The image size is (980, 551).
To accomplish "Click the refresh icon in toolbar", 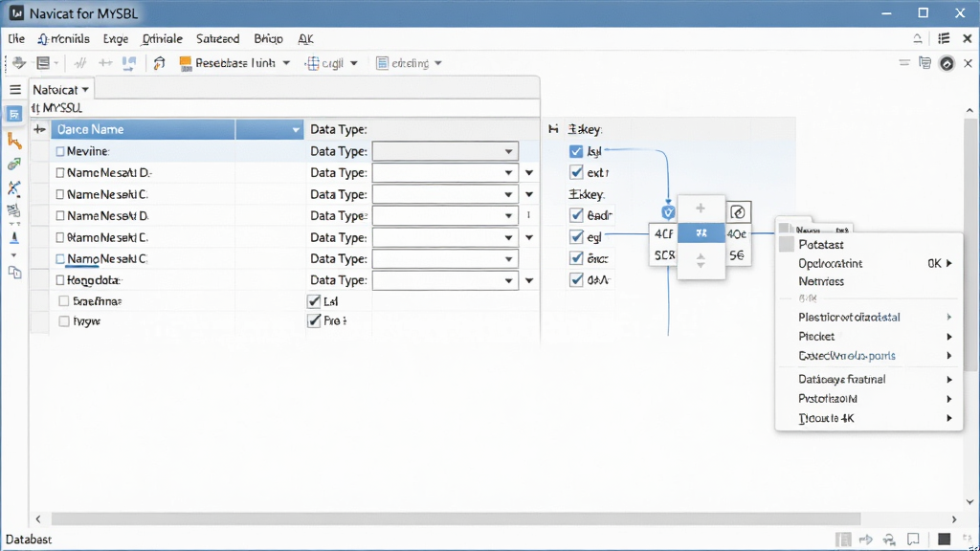I will [x=160, y=63].
